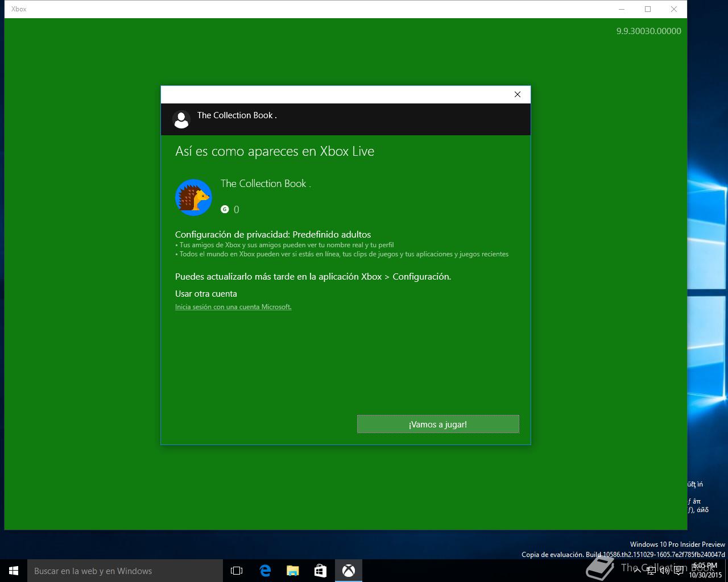This screenshot has height=582, width=728.
Task: Click the Gamerscore value 0
Action: click(237, 210)
